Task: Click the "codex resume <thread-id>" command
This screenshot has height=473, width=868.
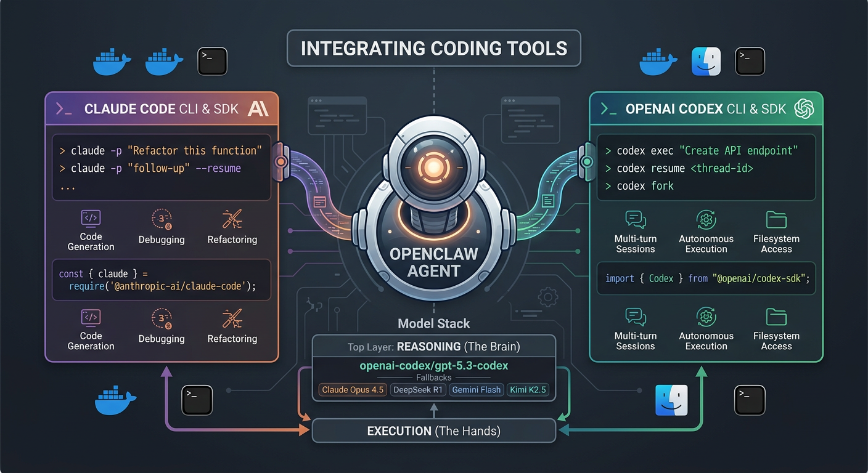Action: [679, 168]
